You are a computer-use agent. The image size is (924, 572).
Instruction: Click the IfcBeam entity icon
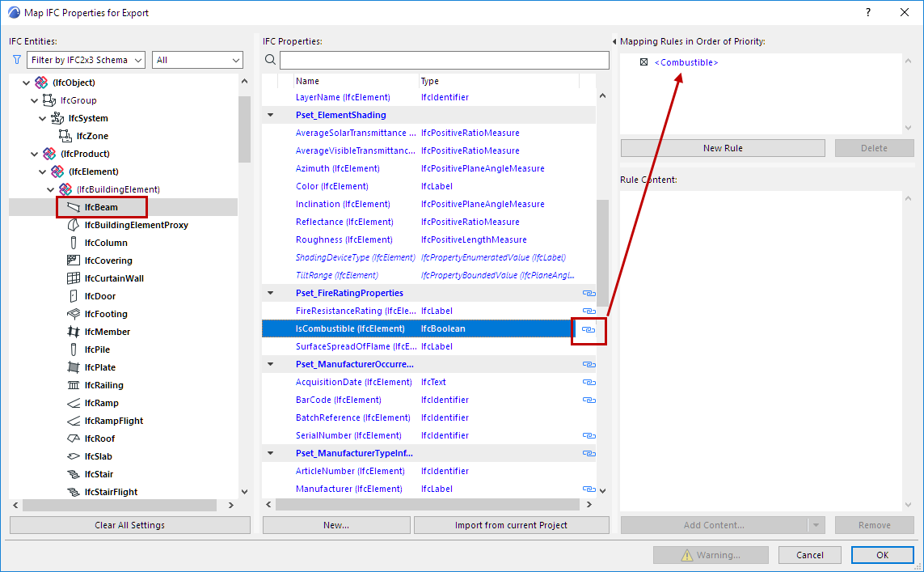click(73, 207)
